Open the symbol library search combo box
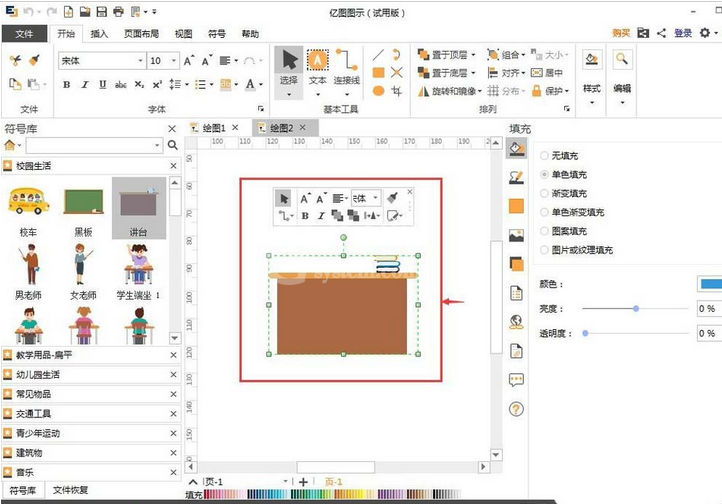 click(x=94, y=145)
